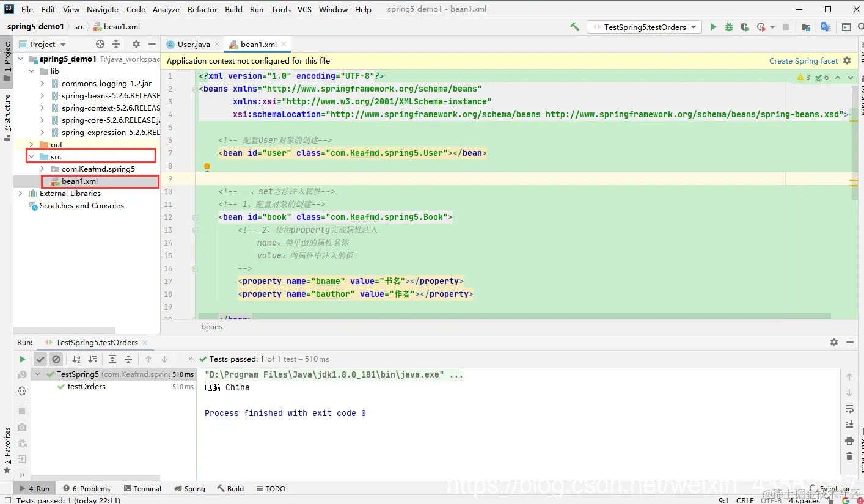Sort tests by duration
Image resolution: width=864 pixels, height=504 pixels.
click(x=92, y=359)
